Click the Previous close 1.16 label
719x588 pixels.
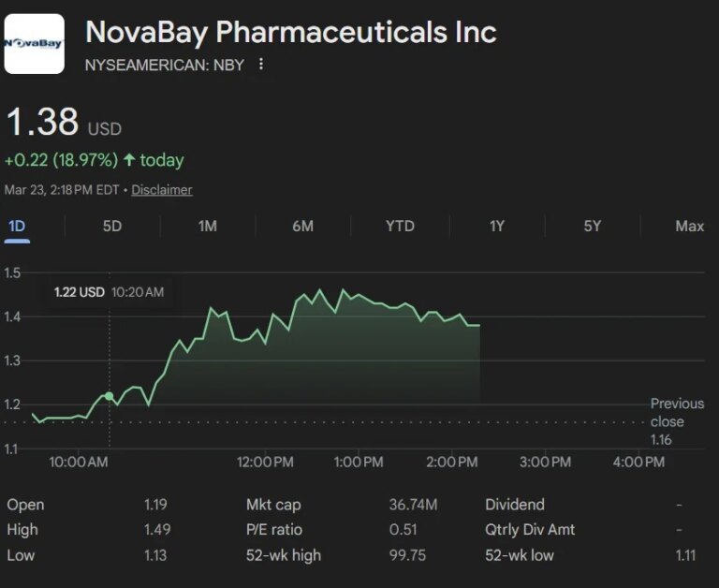click(677, 421)
